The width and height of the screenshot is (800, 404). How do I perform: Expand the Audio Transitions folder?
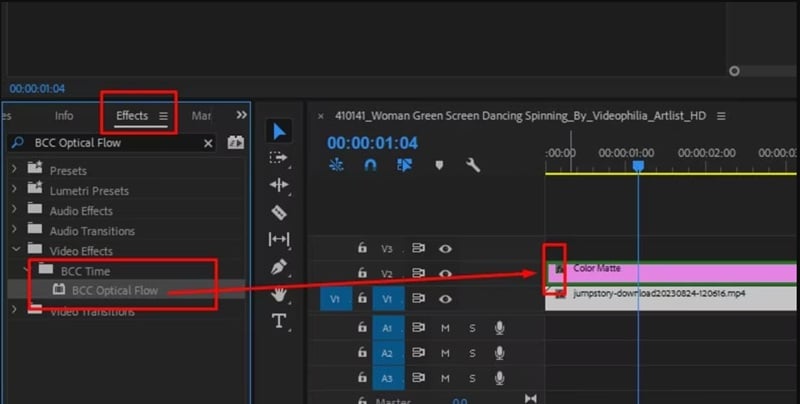coord(14,229)
